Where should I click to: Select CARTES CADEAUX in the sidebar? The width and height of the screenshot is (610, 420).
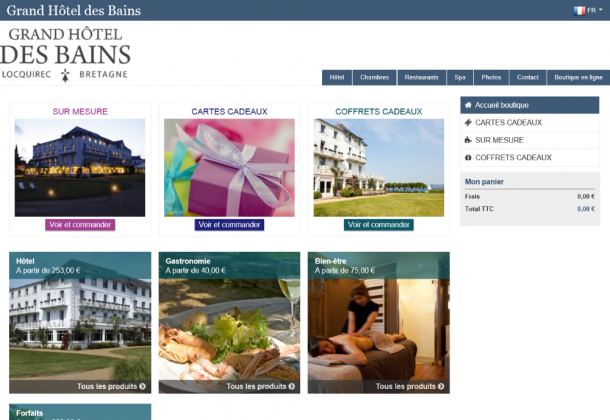(529, 122)
